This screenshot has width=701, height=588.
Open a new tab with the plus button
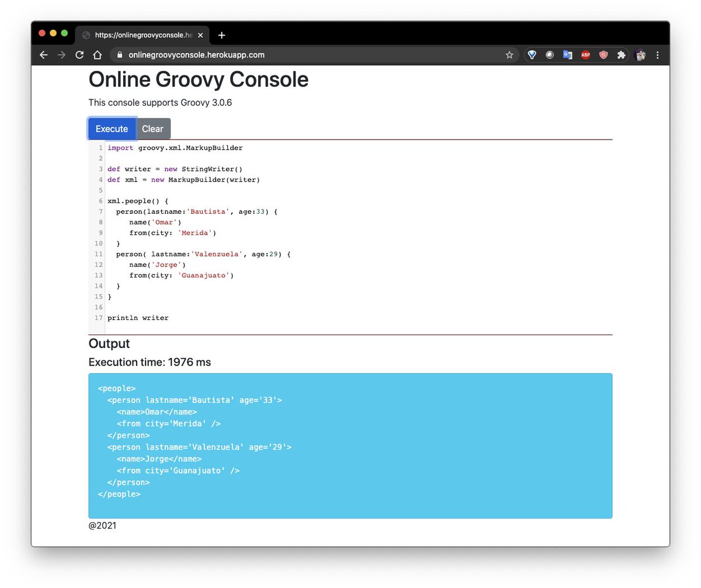tap(221, 34)
